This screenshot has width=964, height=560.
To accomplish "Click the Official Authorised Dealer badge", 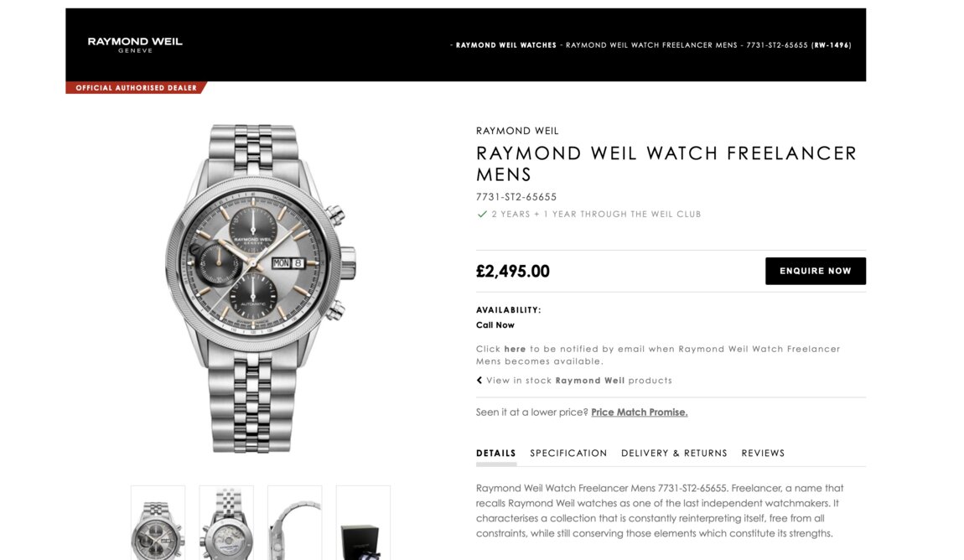I will click(136, 88).
